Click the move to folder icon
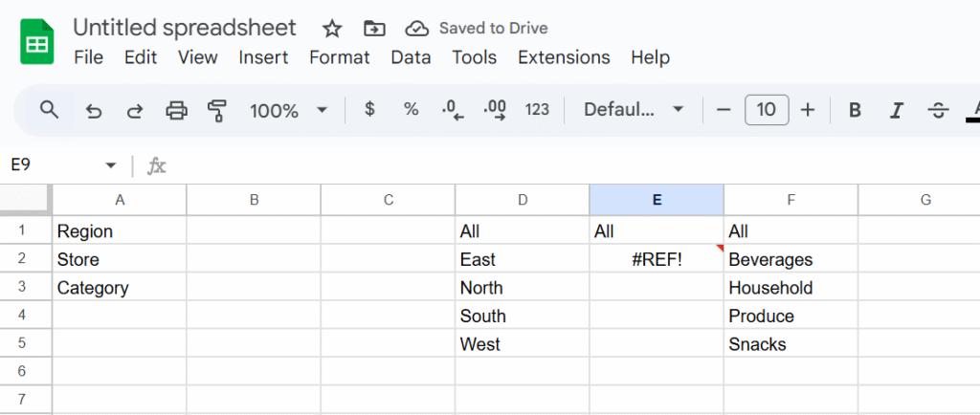Image resolution: width=980 pixels, height=415 pixels. [x=374, y=29]
